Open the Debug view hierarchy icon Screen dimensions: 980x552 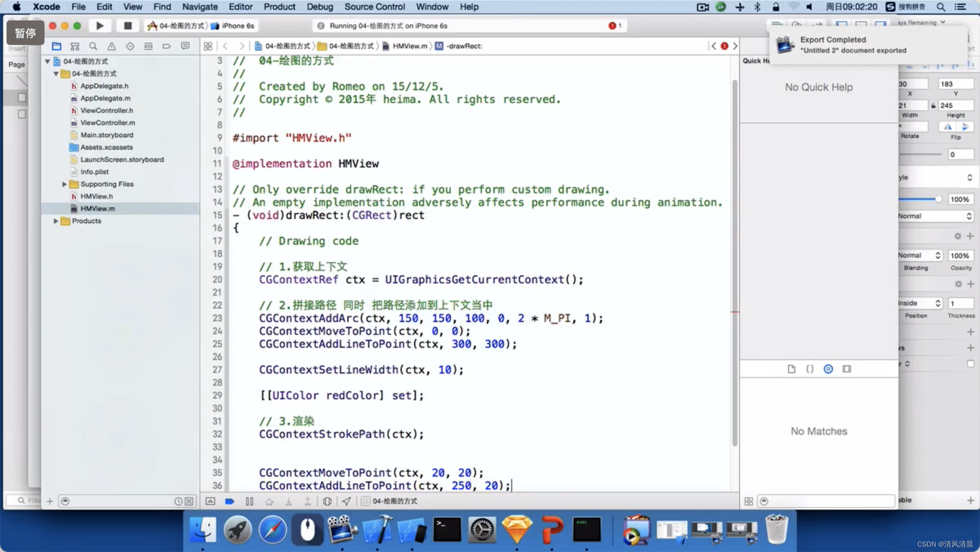(x=327, y=501)
